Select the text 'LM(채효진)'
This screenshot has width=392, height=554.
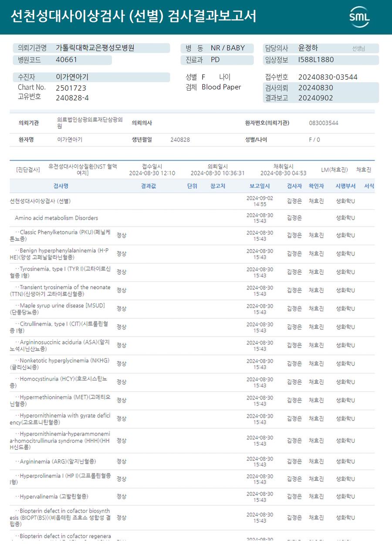pos(335,170)
